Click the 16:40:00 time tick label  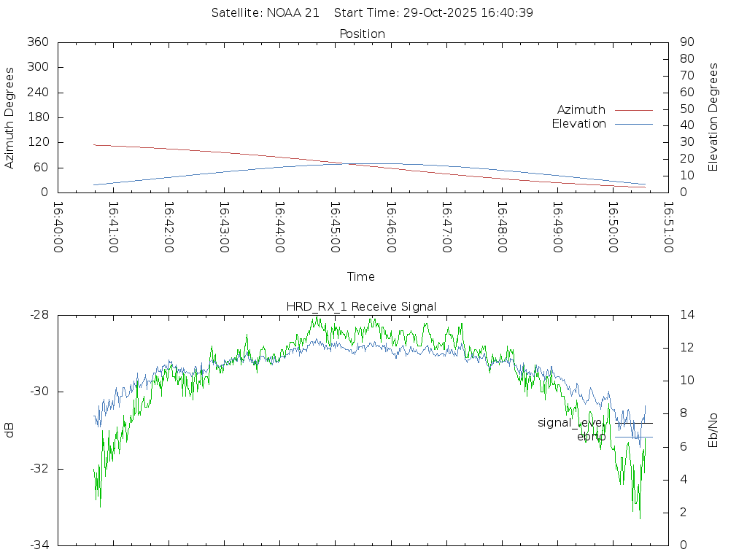coord(58,227)
